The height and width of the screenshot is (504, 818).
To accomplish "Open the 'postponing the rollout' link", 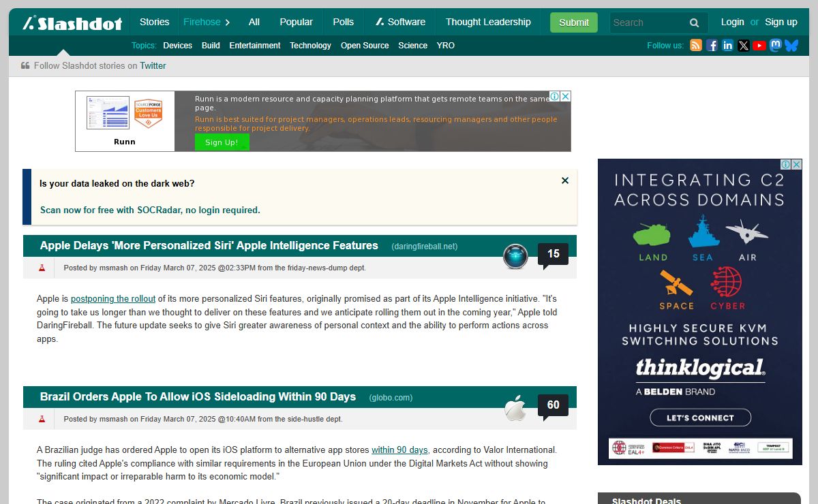I will tap(113, 298).
